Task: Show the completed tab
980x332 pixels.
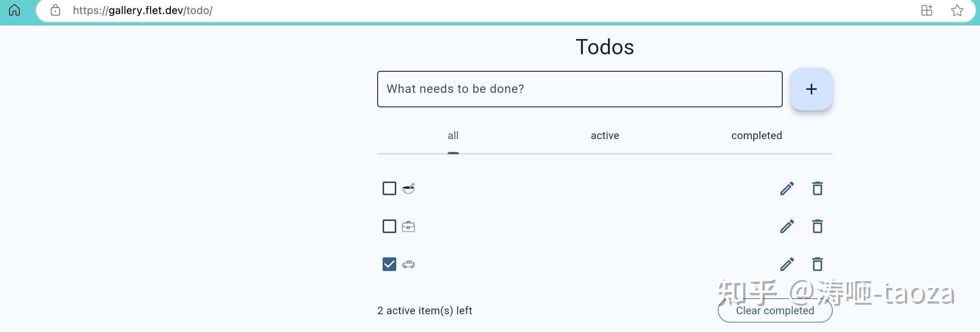Action: 756,136
